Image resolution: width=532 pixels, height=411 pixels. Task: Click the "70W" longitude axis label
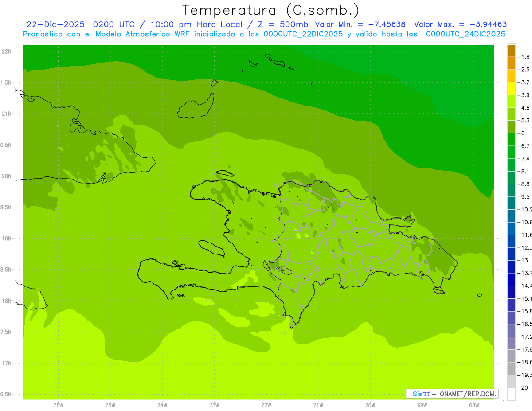tap(370, 405)
